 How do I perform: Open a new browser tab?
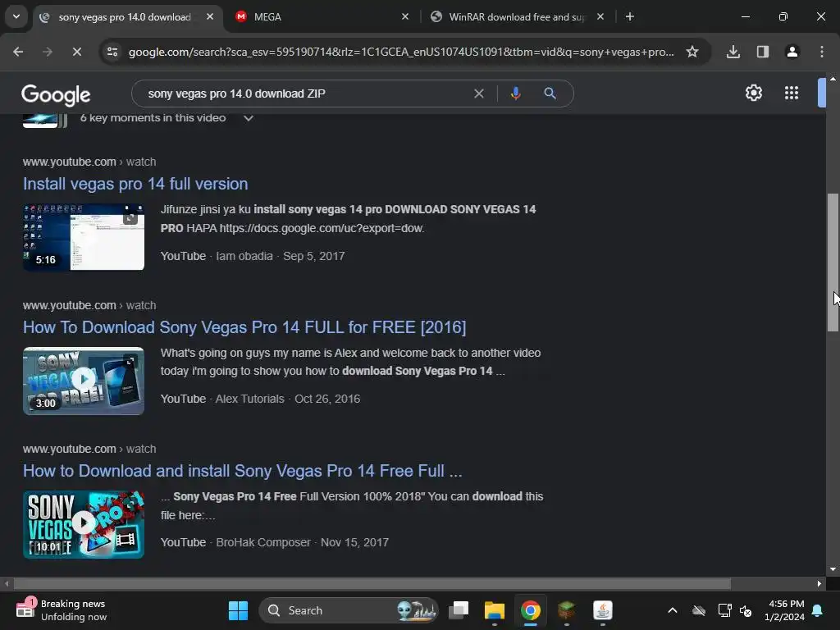coord(630,16)
